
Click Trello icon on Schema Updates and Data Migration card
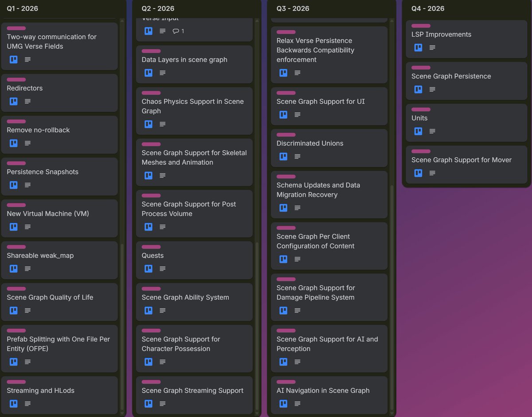pos(283,208)
